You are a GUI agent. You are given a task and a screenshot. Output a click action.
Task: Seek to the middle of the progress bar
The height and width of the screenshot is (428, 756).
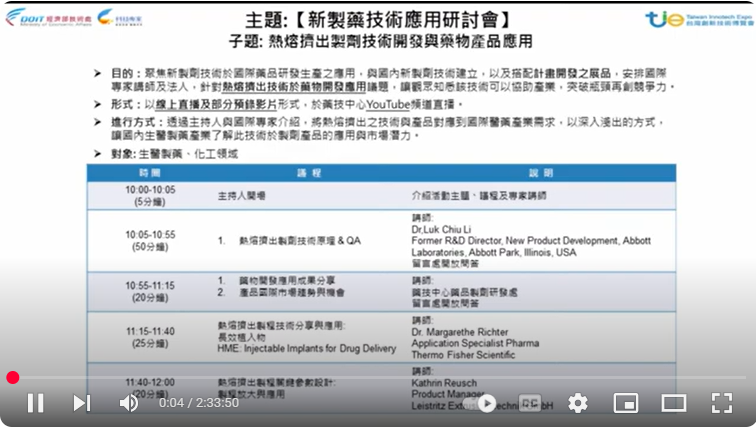point(378,377)
